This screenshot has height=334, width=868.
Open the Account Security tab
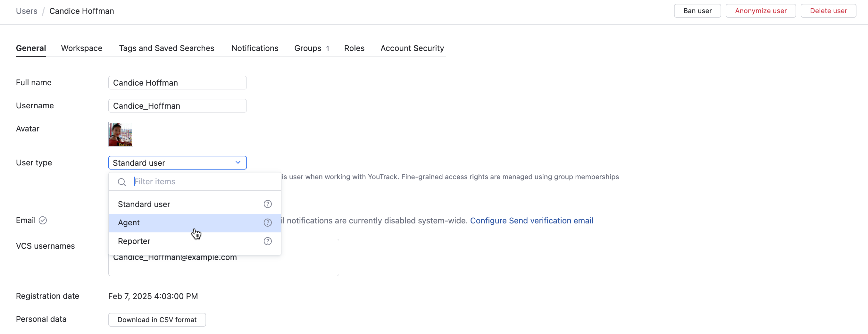coord(412,48)
